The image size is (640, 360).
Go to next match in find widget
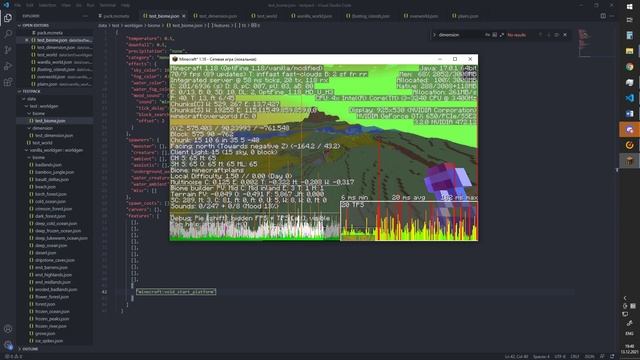pyautogui.click(x=548, y=35)
